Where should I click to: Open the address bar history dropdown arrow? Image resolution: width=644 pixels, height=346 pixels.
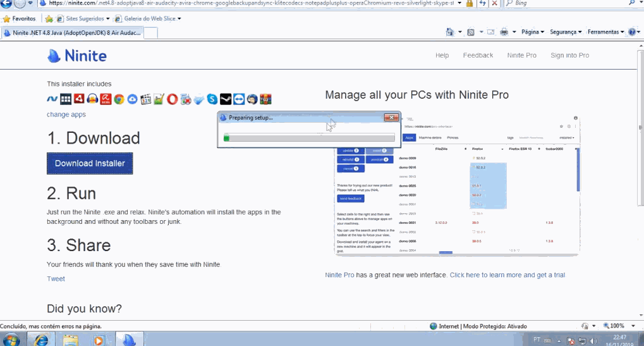pyautogui.click(x=459, y=3)
